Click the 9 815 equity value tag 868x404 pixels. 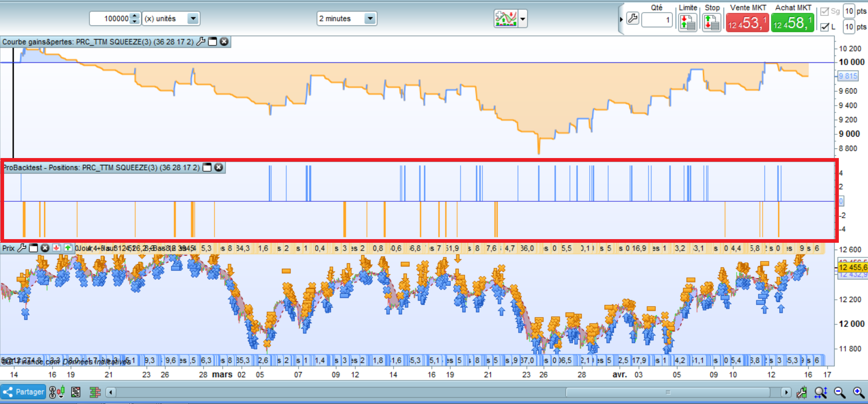coord(848,76)
